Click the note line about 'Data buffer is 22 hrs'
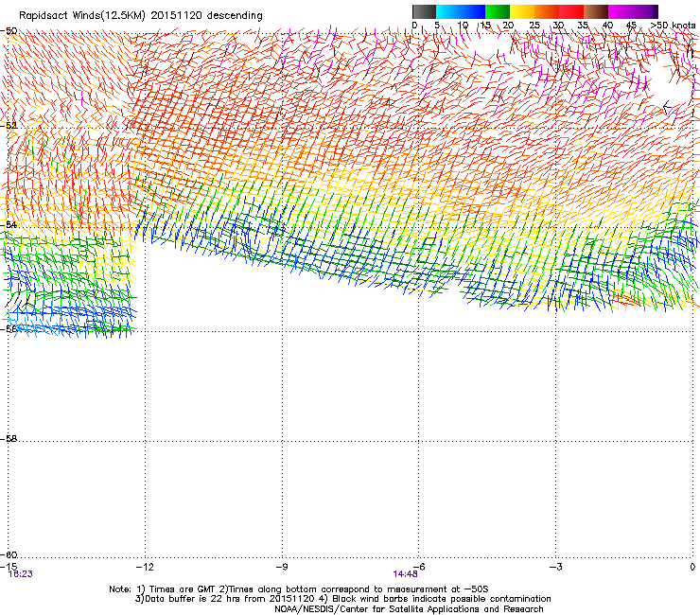 coord(342,599)
